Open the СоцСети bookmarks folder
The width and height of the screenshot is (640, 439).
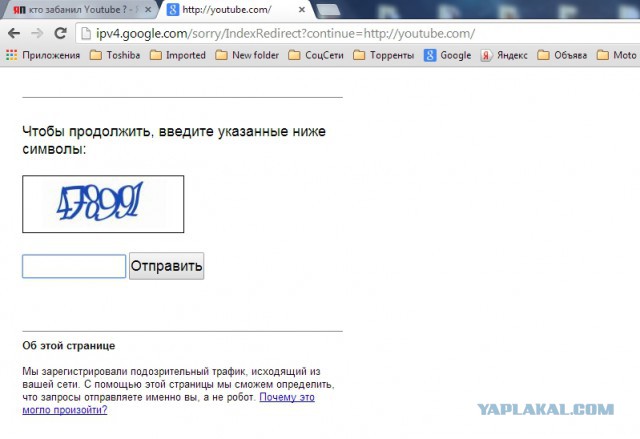coord(316,55)
